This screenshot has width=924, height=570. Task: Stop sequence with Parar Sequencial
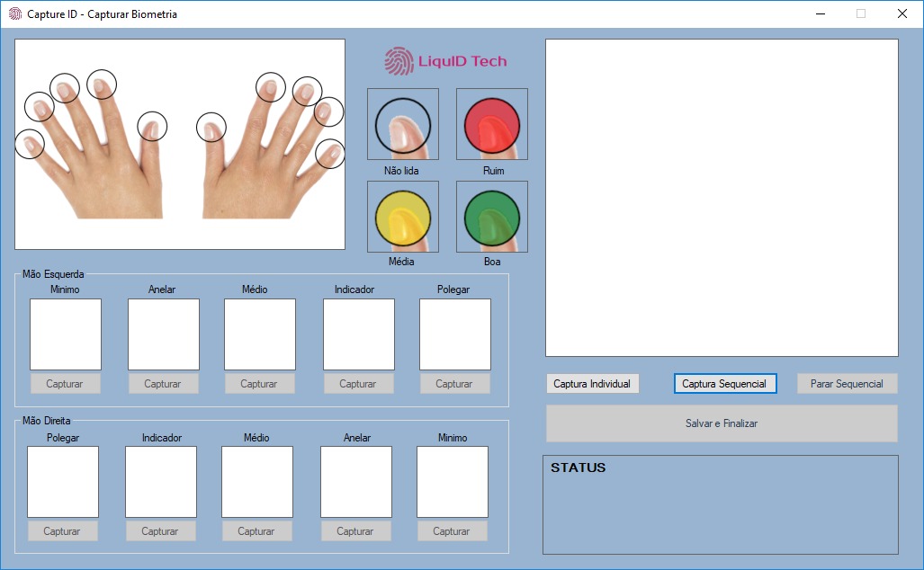(x=847, y=384)
